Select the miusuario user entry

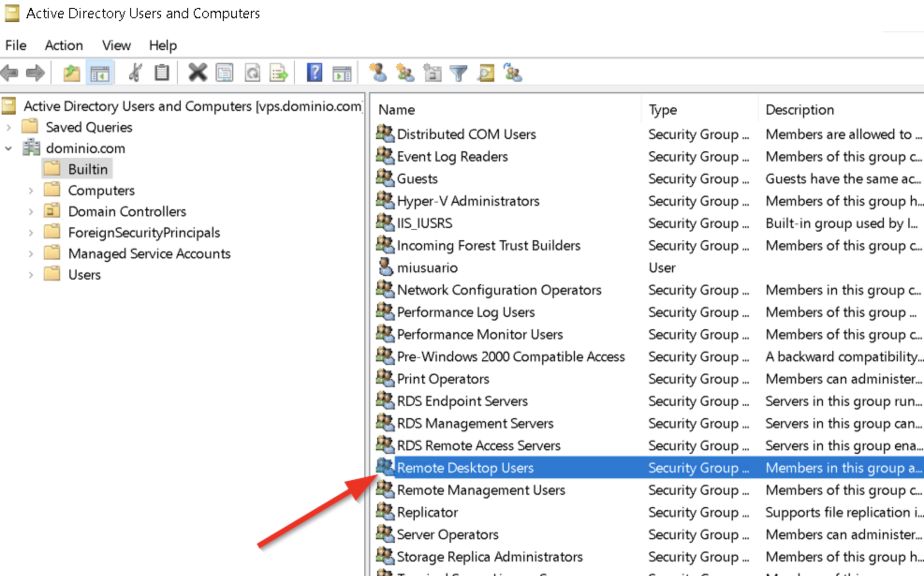pyautogui.click(x=427, y=268)
